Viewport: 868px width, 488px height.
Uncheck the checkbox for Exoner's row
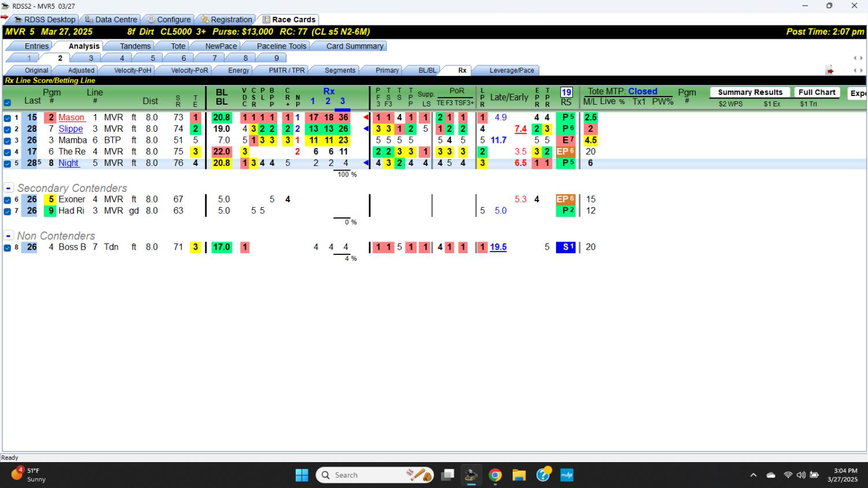point(8,200)
